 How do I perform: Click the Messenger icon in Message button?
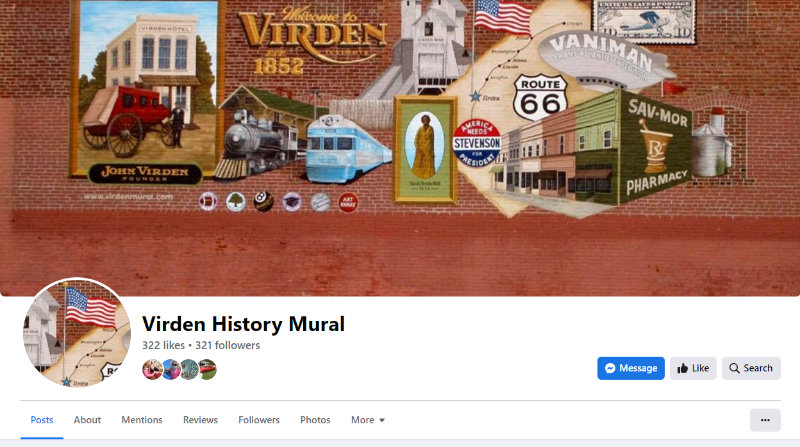610,368
